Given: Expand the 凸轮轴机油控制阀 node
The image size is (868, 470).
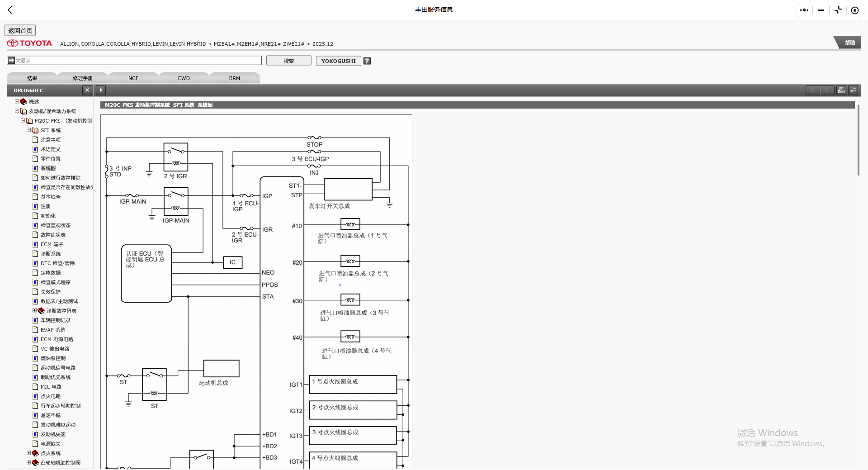Looking at the screenshot, I should [x=28, y=462].
